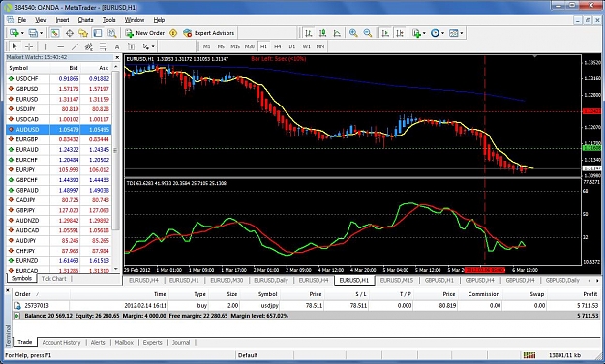Select the Equidistant Channel tool

[x=89, y=46]
